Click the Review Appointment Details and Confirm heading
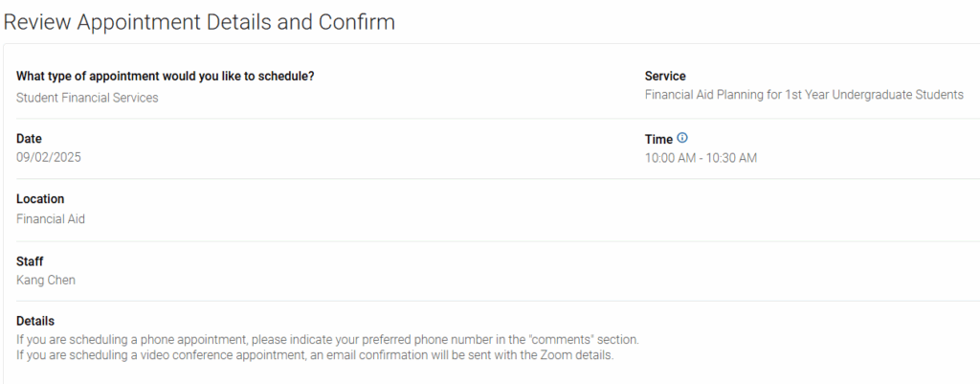Image resolution: width=980 pixels, height=384 pixels. point(199,22)
